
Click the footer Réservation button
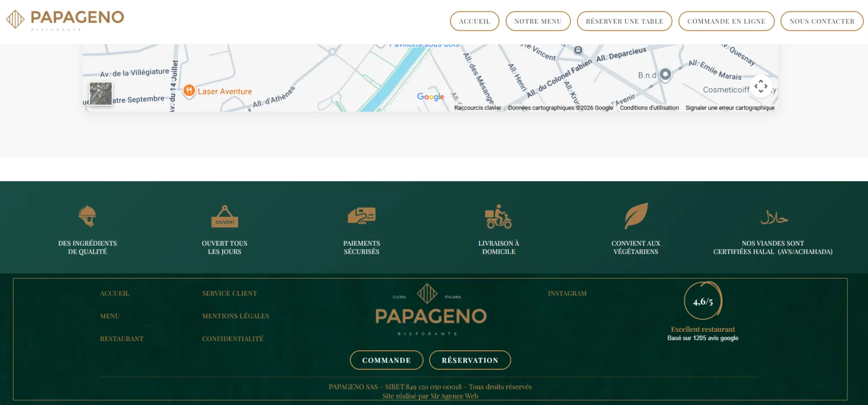(x=470, y=360)
